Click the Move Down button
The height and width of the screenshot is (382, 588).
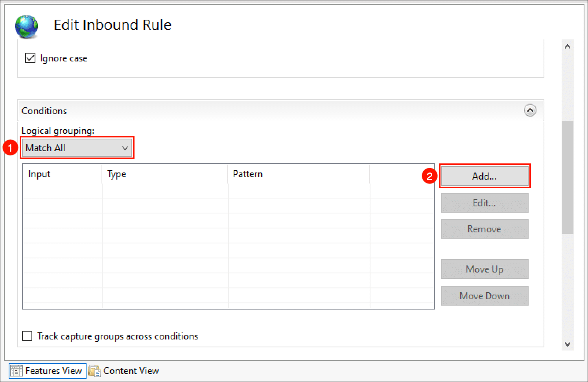484,296
